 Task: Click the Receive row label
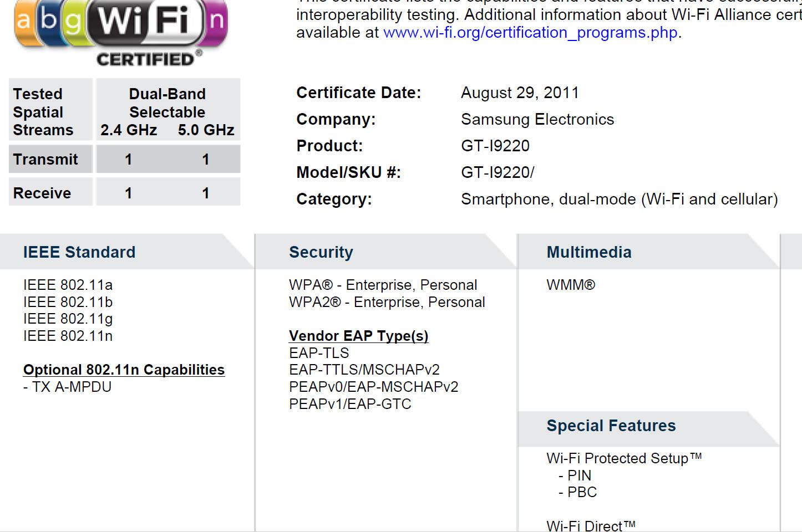42,193
